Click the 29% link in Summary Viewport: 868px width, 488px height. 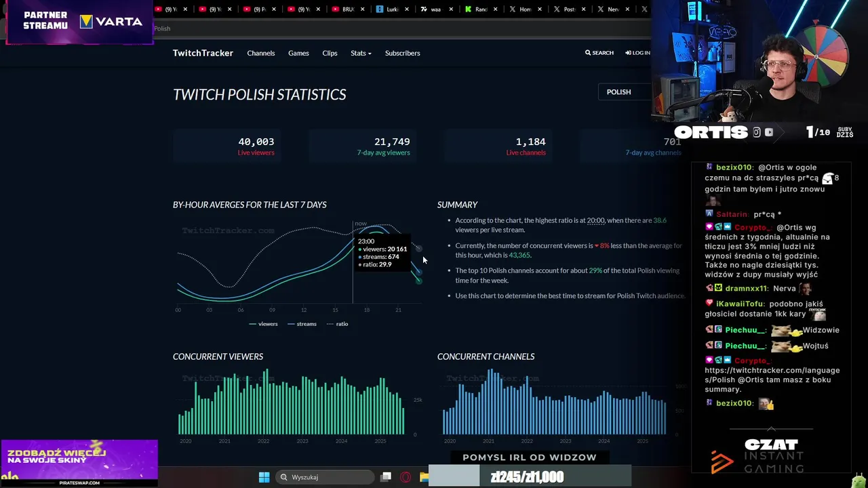(595, 270)
